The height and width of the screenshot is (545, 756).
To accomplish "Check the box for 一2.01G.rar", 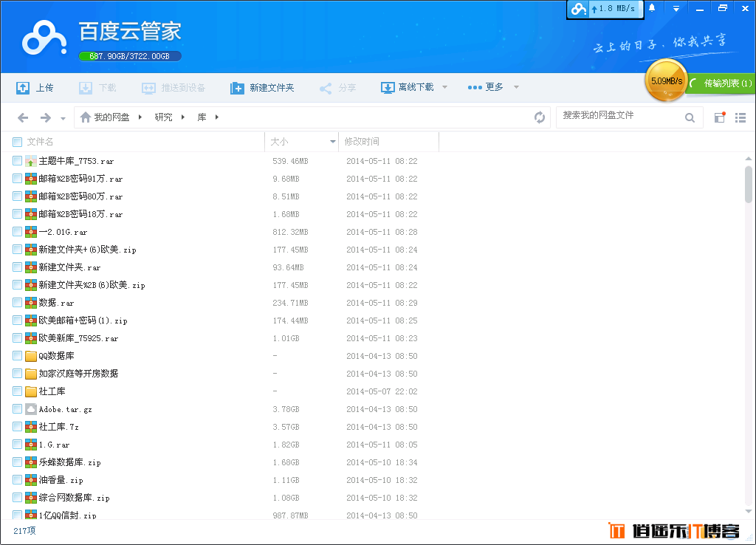I will pos(18,231).
